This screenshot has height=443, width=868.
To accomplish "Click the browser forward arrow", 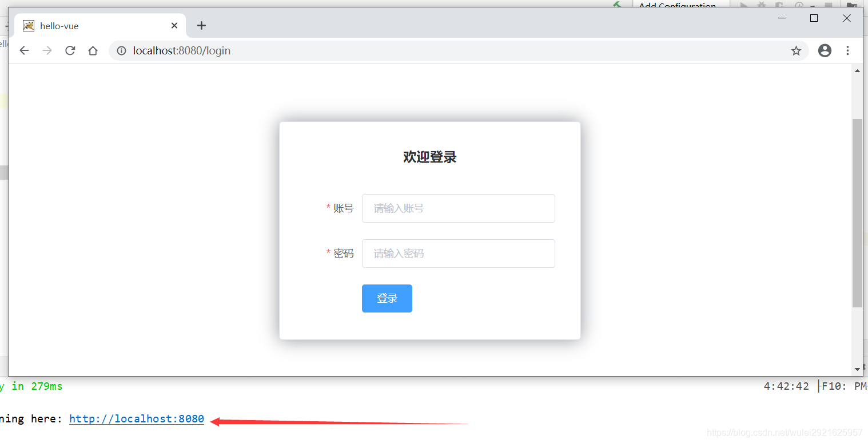I will 47,51.
